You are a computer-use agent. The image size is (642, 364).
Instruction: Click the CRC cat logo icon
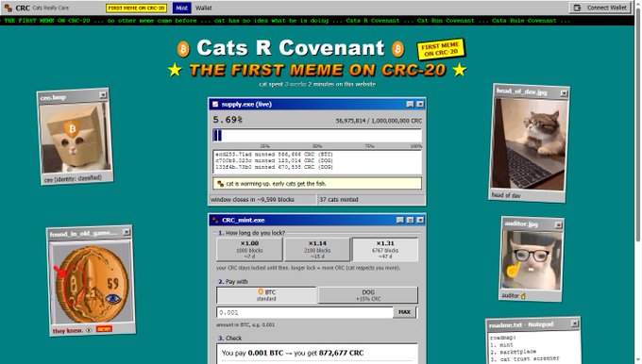click(8, 8)
